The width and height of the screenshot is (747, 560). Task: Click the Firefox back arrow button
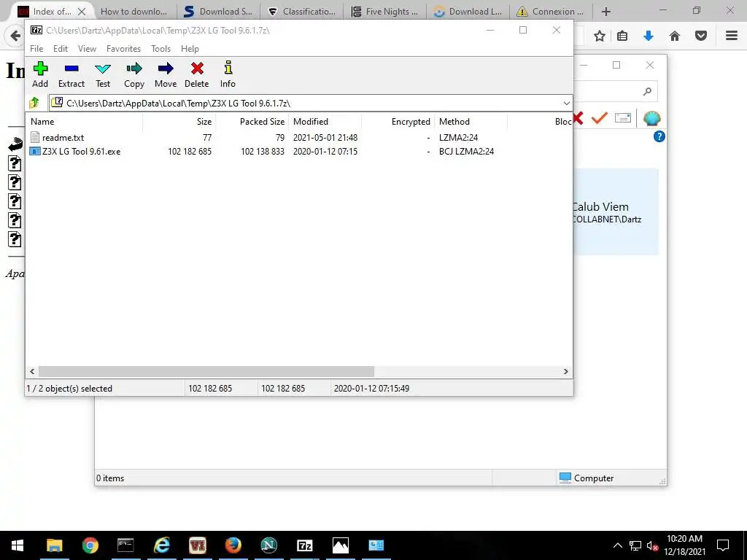15,36
